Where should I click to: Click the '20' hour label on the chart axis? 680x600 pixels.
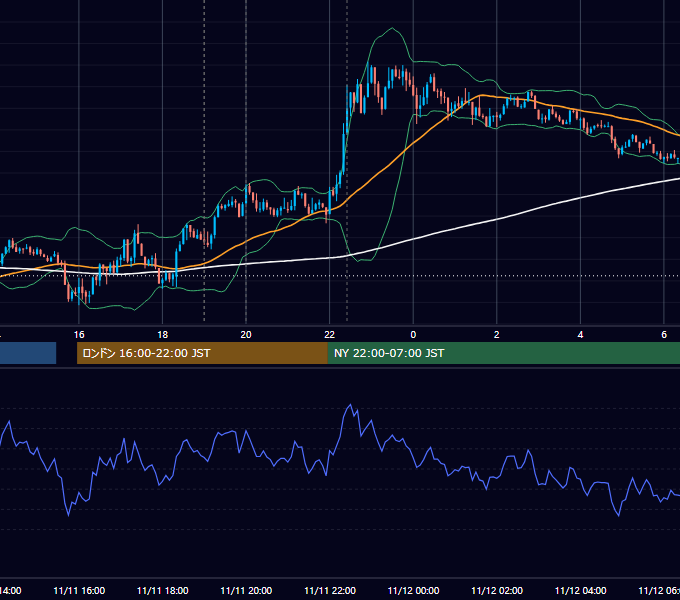click(x=246, y=335)
